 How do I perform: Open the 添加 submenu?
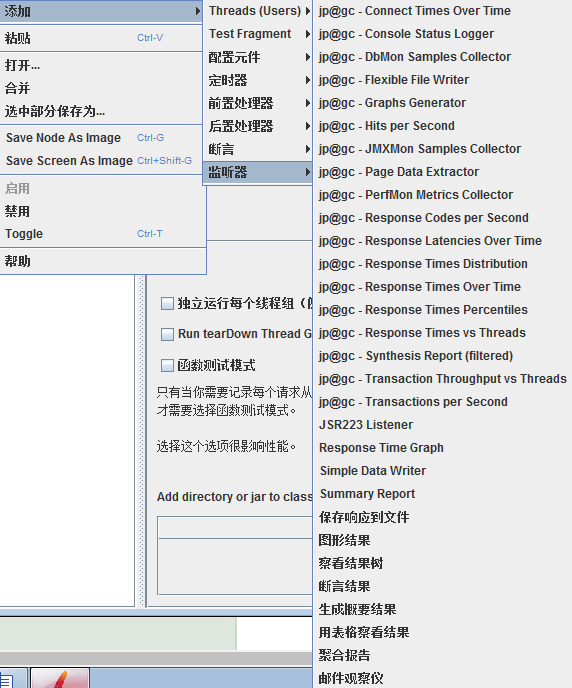point(102,11)
